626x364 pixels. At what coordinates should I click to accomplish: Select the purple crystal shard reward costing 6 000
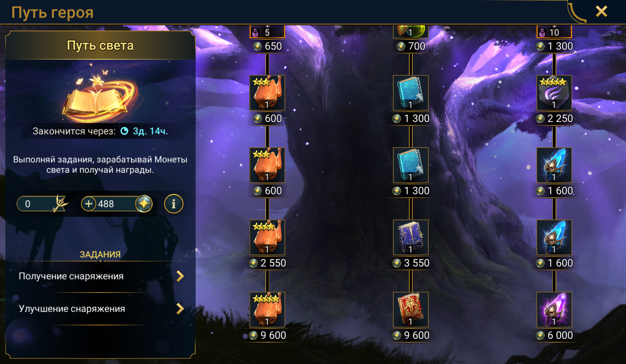[x=554, y=310]
